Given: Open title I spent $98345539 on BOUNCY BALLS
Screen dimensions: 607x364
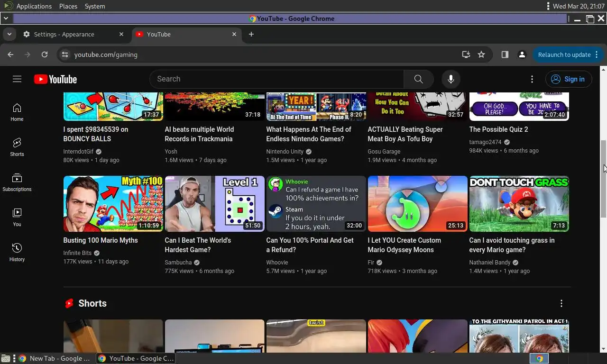Looking at the screenshot, I should click(x=96, y=134).
